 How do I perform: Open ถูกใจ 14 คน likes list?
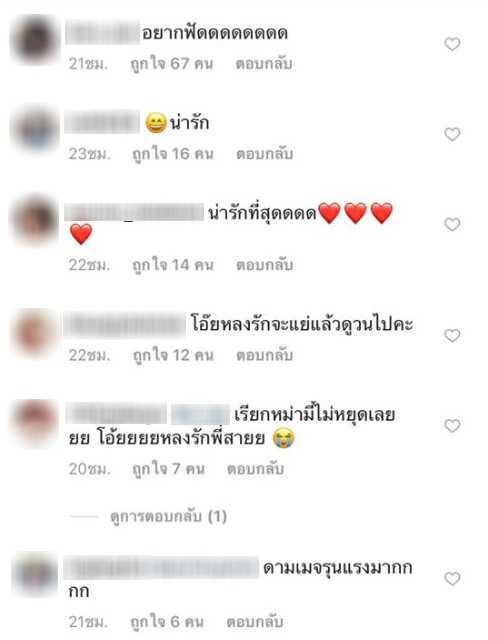pyautogui.click(x=173, y=265)
